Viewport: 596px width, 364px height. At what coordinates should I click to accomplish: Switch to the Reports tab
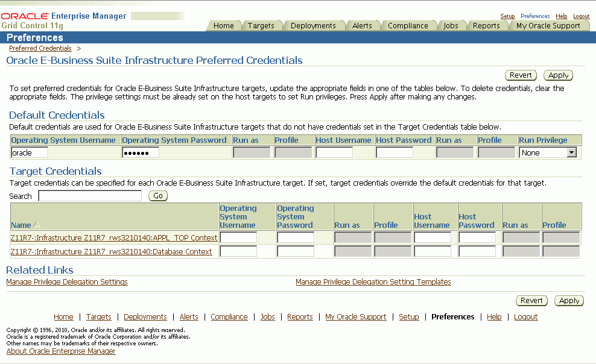(x=486, y=25)
